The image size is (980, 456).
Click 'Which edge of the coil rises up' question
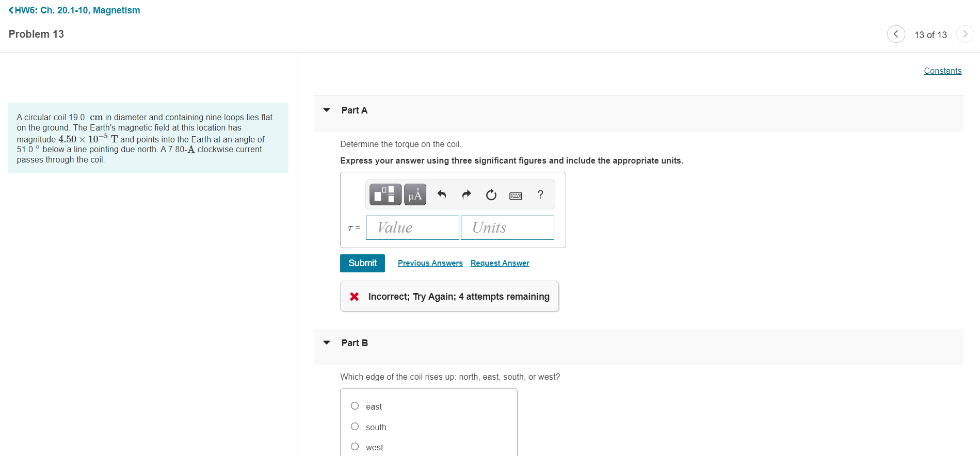(x=450, y=377)
